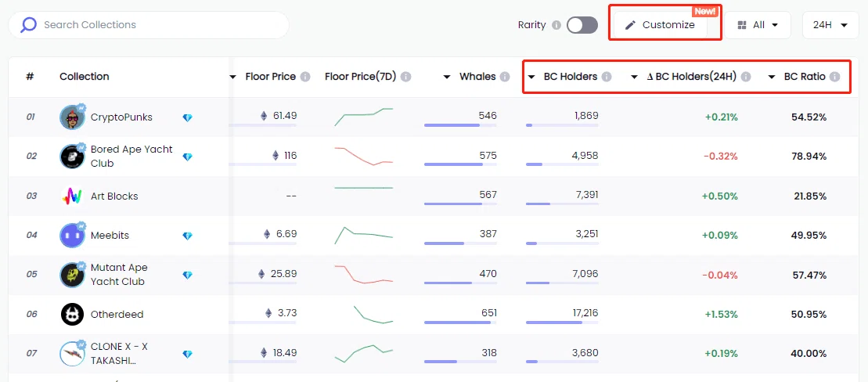Click the info icon next to Rarity
Viewport: 868px width, 382px height.
tap(556, 25)
